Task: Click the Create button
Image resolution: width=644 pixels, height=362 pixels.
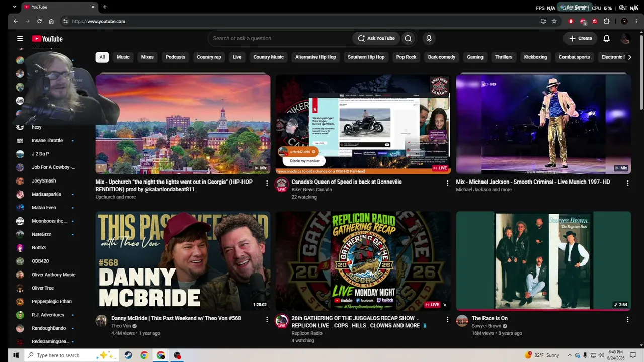Action: (581, 38)
